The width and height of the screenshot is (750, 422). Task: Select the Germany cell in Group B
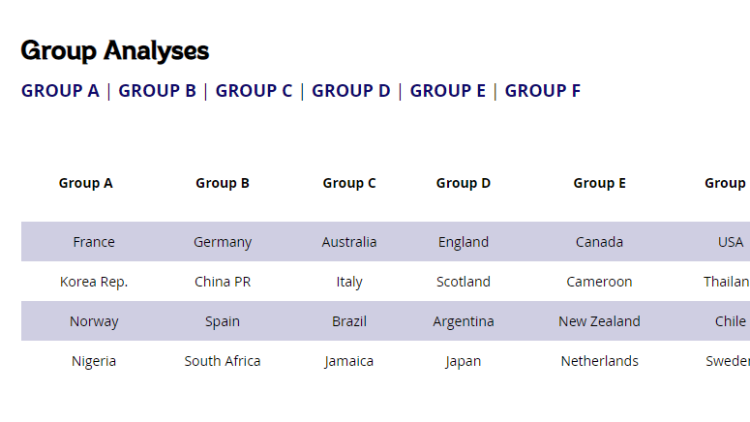click(x=222, y=243)
